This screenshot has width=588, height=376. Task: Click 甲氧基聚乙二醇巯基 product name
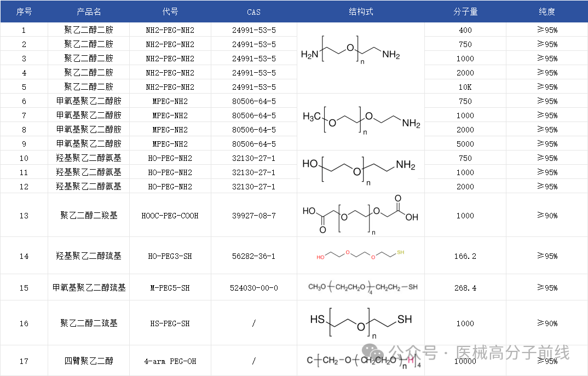89,287
